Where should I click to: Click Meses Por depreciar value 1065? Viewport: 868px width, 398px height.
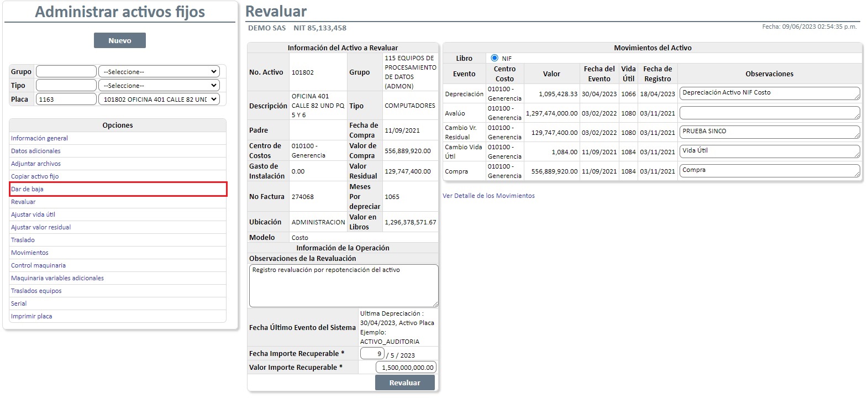392,197
